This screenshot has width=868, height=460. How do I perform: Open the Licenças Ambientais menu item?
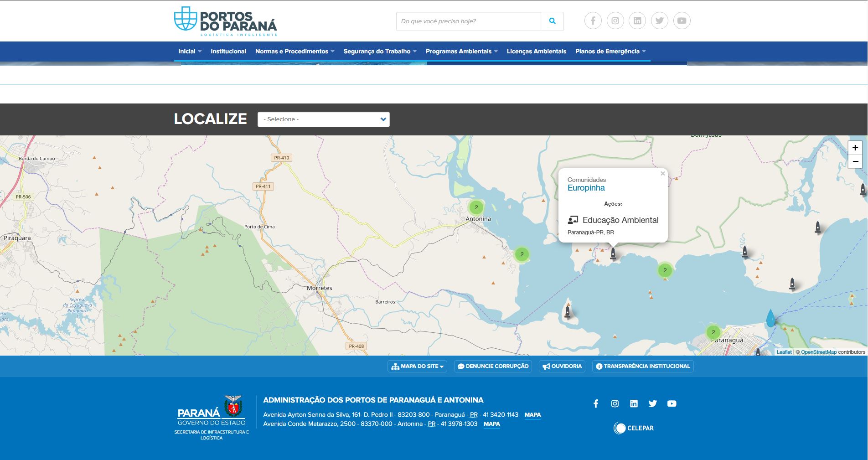[537, 51]
